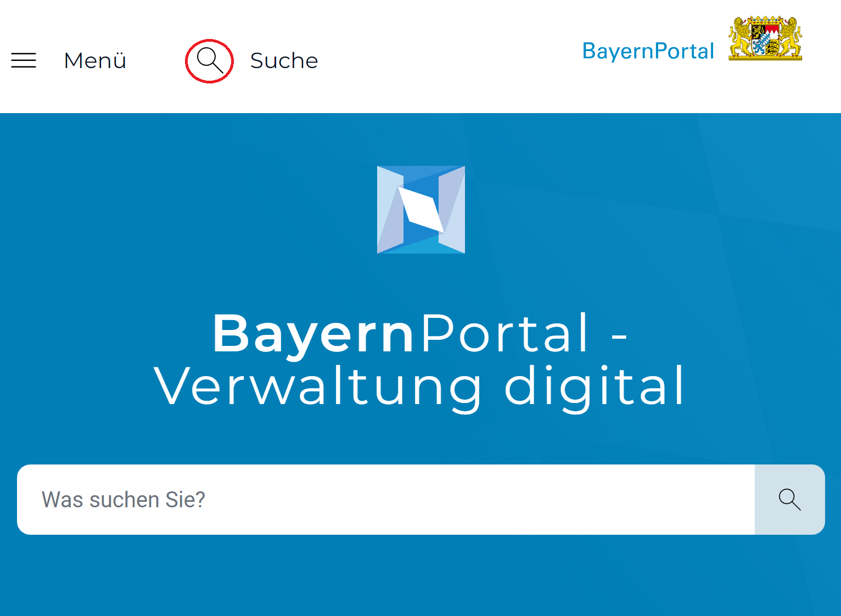841x616 pixels.
Task: Select the Suche label in header
Action: (284, 60)
